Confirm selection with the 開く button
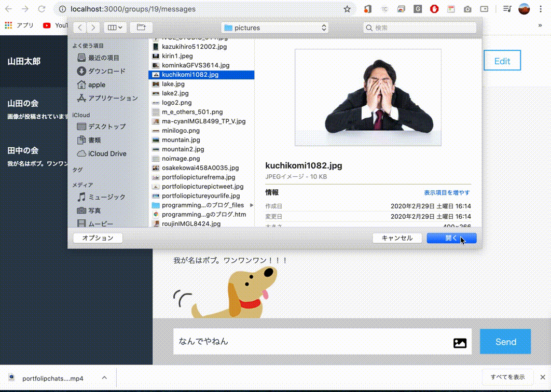551x392 pixels. 451,238
